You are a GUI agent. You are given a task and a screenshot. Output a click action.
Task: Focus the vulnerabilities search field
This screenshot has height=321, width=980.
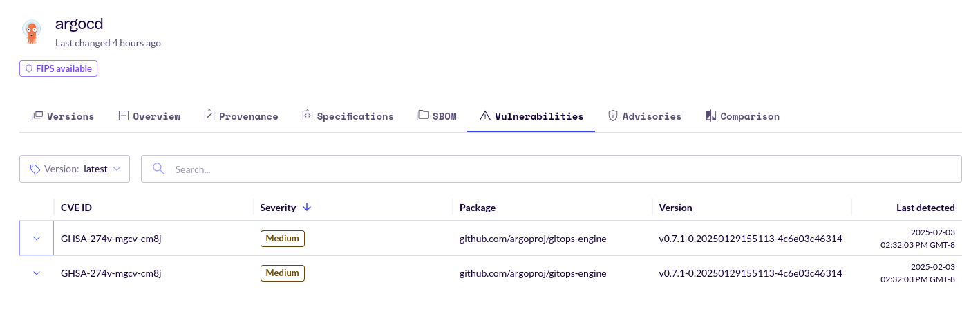(x=553, y=169)
